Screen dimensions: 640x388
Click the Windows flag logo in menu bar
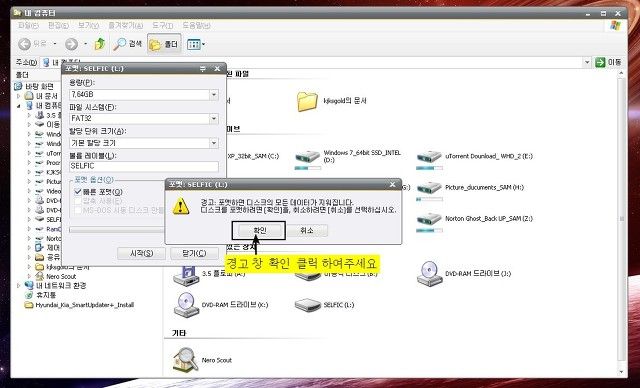(x=615, y=26)
